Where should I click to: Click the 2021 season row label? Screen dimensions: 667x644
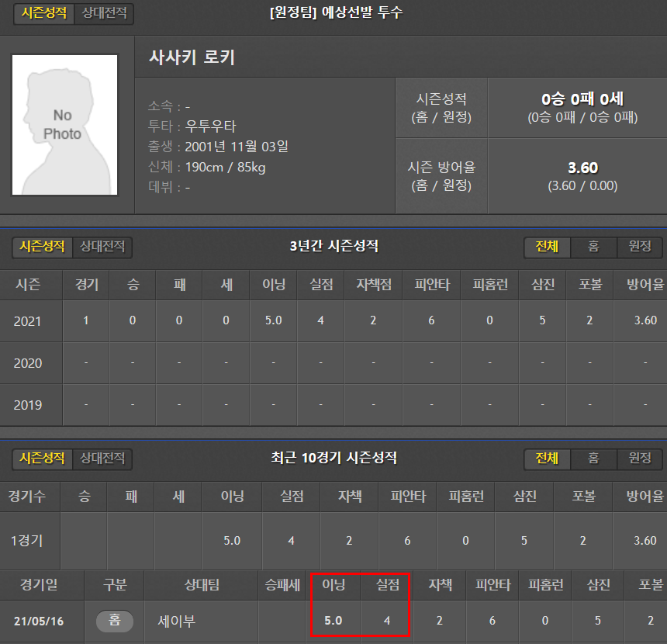click(28, 321)
